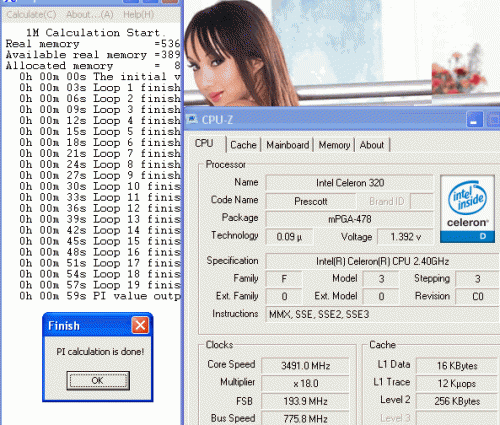The height and width of the screenshot is (425, 500).
Task: Minimize the CPU-Z window
Action: point(475,120)
